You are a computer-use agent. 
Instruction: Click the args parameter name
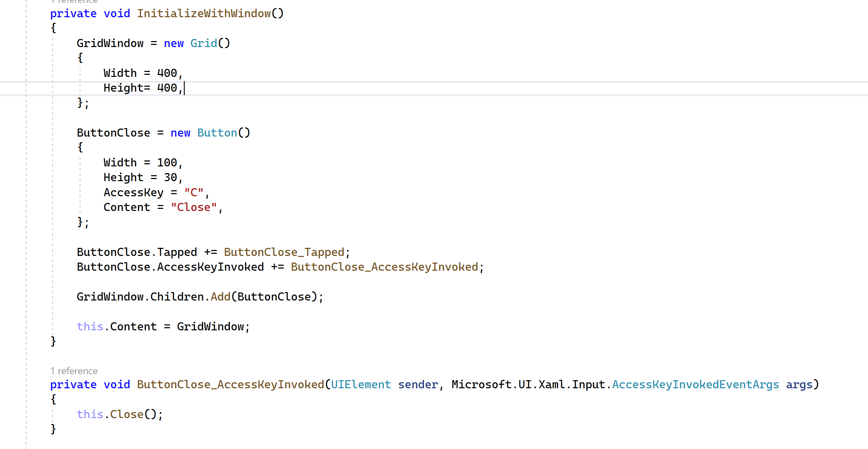tap(799, 384)
